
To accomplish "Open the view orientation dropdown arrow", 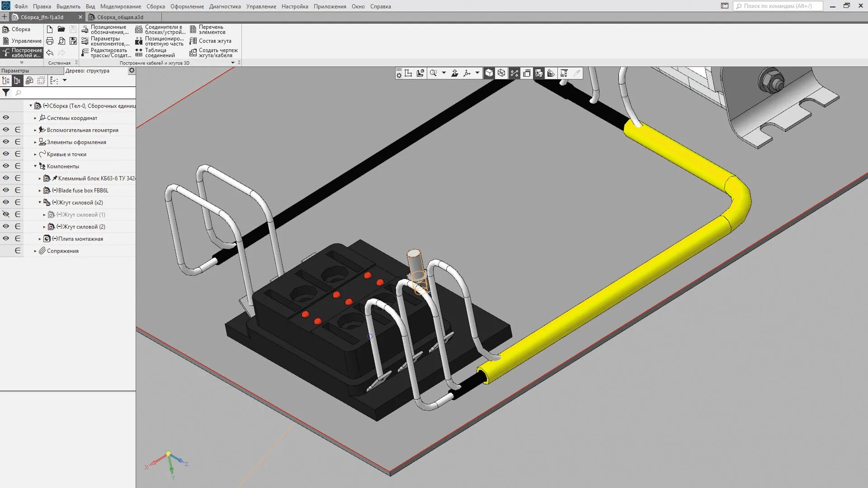I will (x=477, y=73).
